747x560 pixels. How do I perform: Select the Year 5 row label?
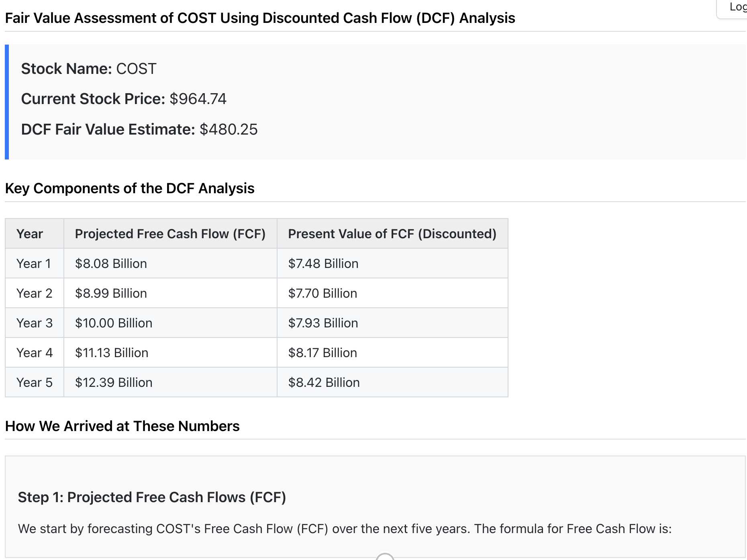pyautogui.click(x=35, y=382)
